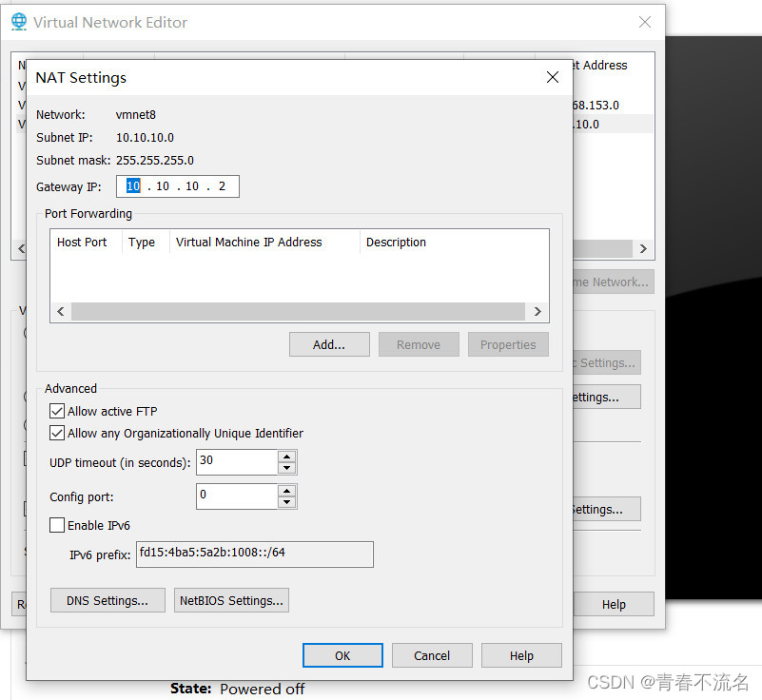Cancel the NAT Settings dialog

point(432,655)
